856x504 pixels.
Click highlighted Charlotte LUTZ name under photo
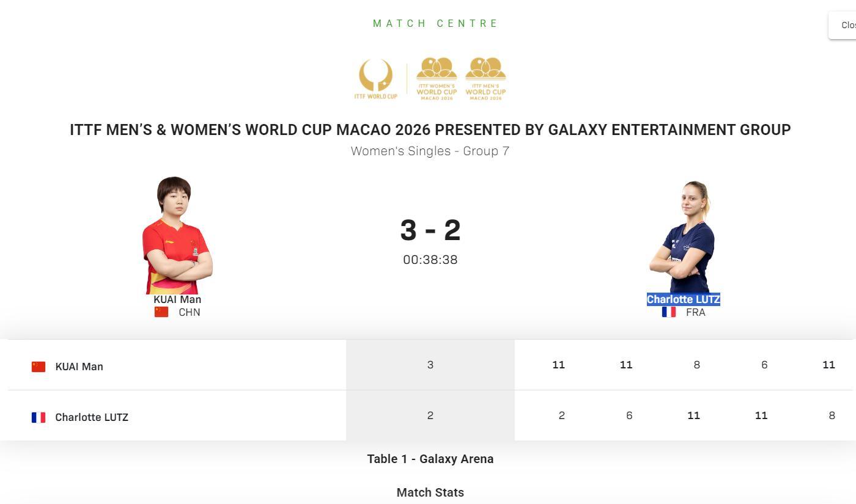[683, 299]
